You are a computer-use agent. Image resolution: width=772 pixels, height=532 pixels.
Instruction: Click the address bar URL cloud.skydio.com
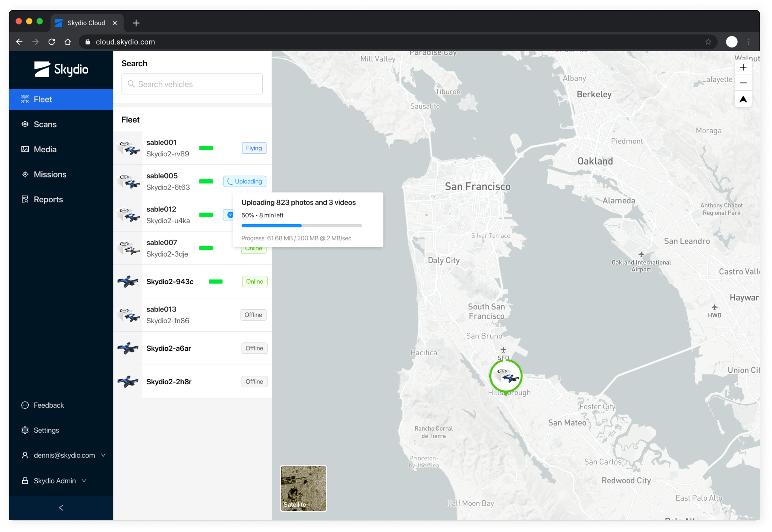click(125, 42)
